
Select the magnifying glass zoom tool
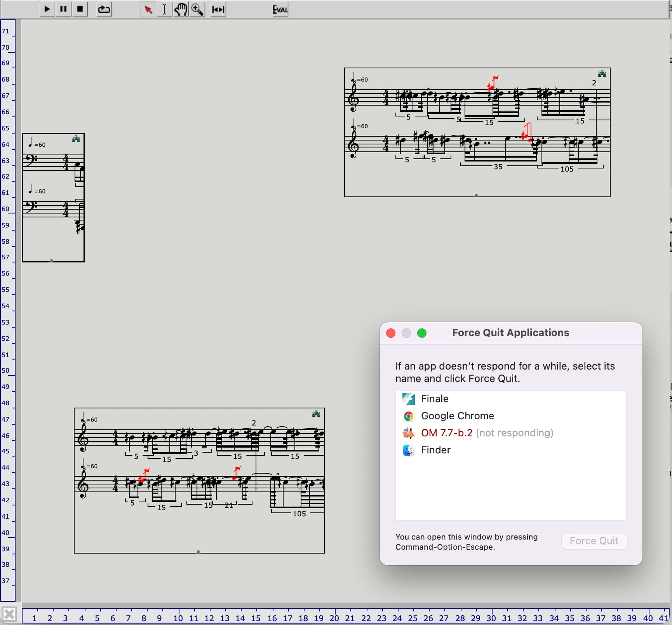197,9
